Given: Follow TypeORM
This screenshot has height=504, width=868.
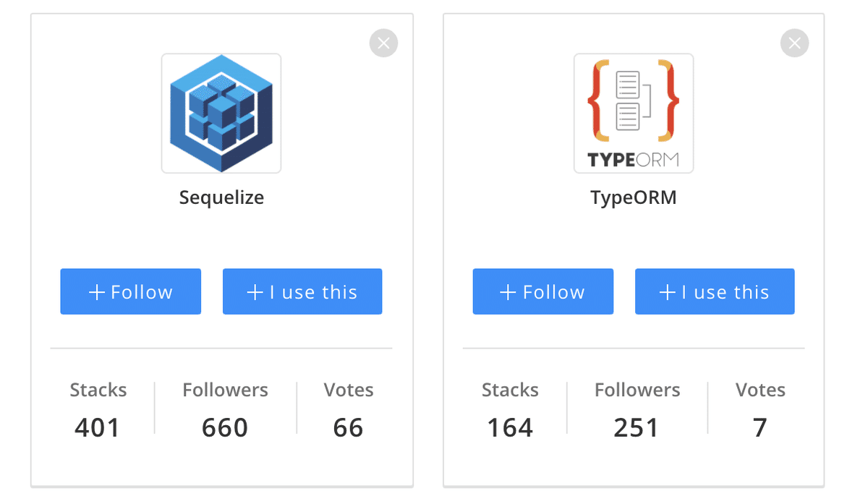Looking at the screenshot, I should pyautogui.click(x=543, y=292).
